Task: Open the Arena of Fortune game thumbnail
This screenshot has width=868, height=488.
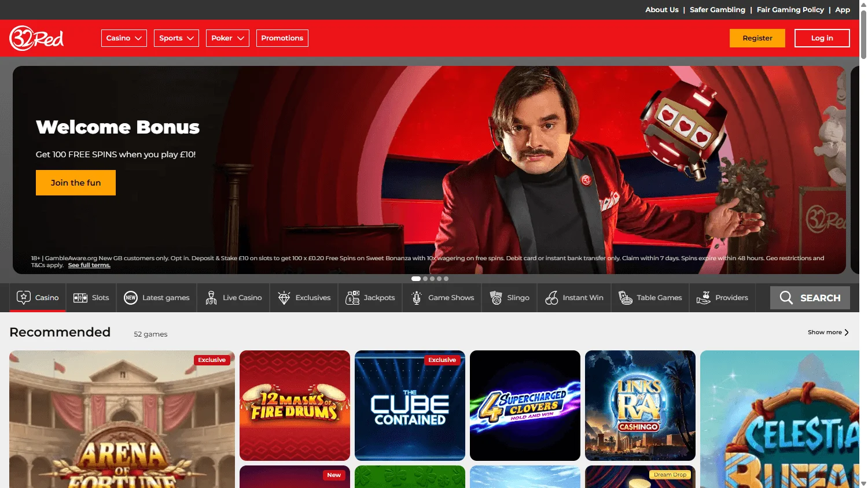Action: 122,419
